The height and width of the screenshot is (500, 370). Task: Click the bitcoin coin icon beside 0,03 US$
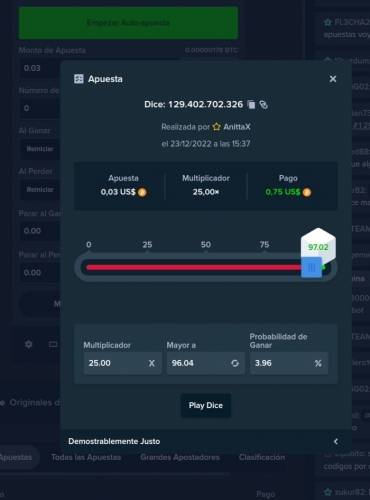142,192
